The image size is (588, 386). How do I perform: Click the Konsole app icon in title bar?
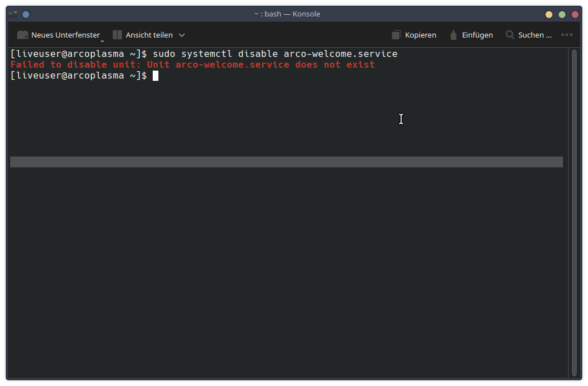[13, 14]
